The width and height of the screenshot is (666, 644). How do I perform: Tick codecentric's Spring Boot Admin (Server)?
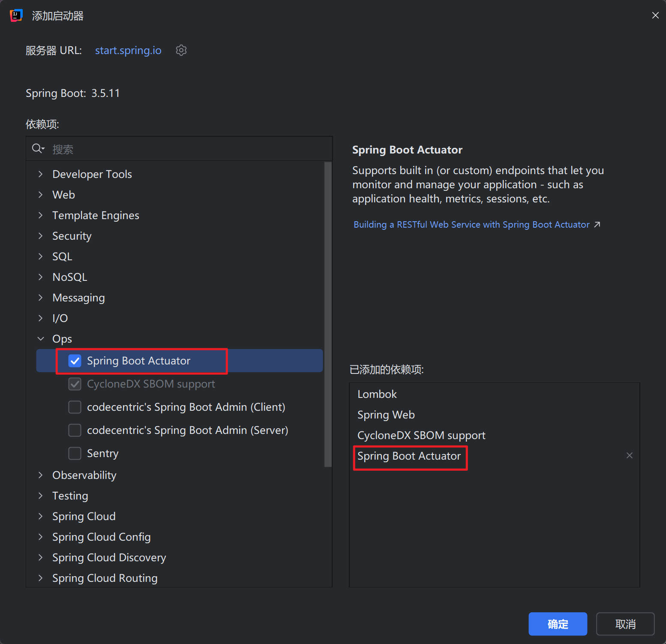[x=75, y=430]
